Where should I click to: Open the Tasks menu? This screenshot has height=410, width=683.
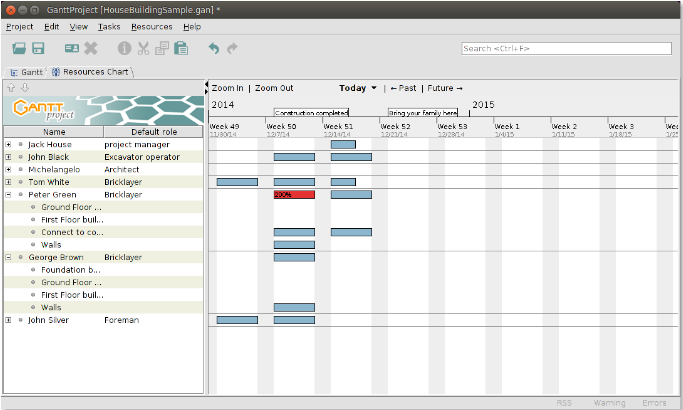pos(109,26)
